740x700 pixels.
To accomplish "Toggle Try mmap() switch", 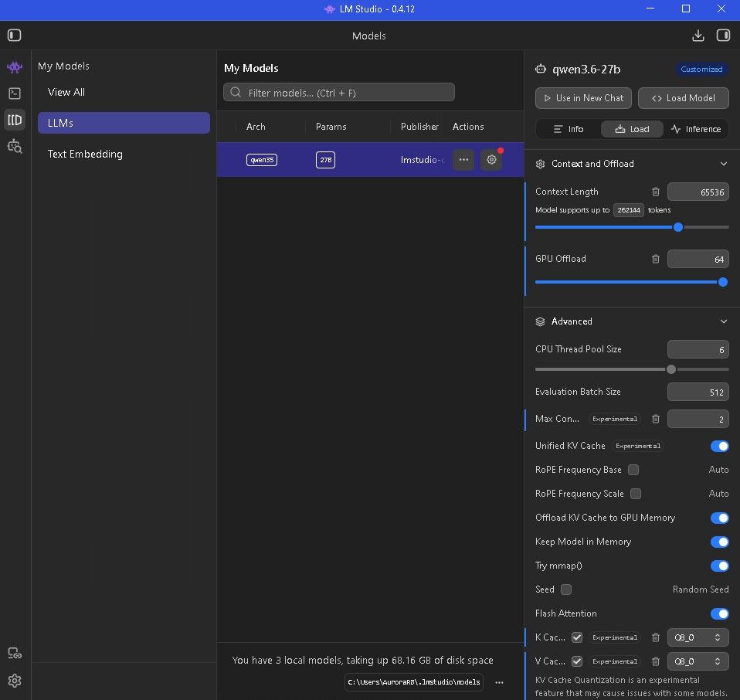I will [719, 566].
